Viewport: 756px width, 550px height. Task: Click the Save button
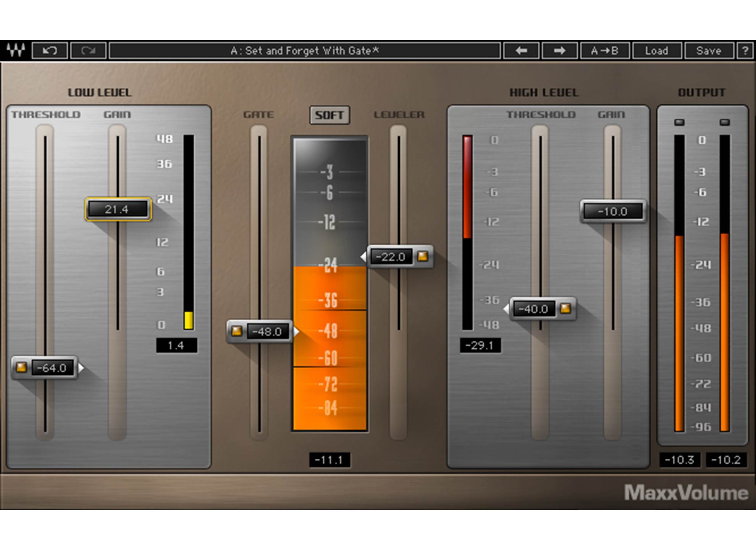tap(709, 50)
